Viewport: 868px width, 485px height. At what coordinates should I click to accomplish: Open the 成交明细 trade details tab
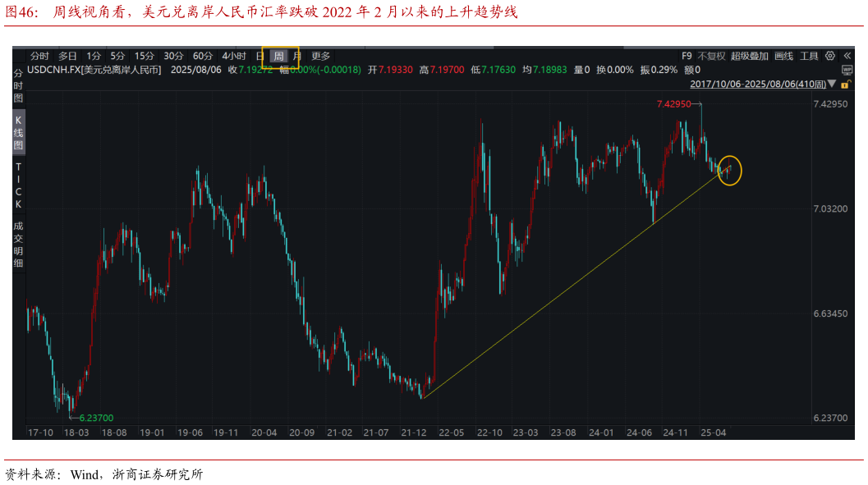pyautogui.click(x=18, y=245)
